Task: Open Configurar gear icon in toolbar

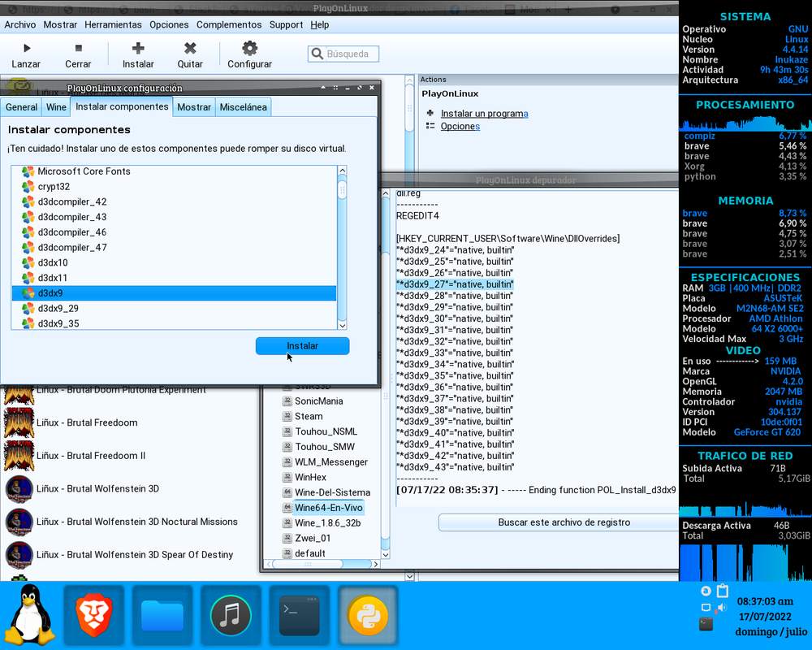Action: [249, 48]
